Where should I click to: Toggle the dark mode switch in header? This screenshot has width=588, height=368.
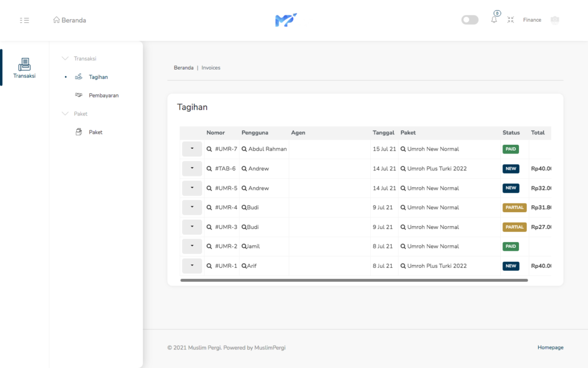[x=470, y=20]
